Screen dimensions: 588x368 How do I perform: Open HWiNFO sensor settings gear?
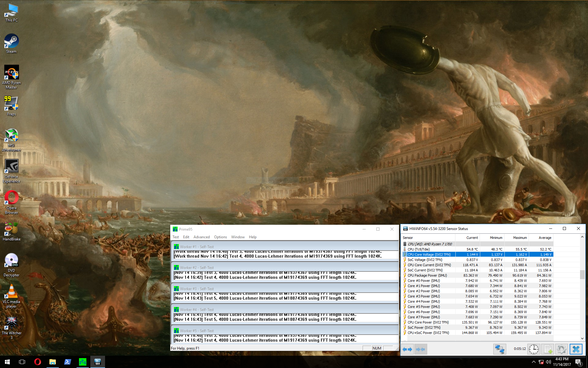[x=562, y=349]
